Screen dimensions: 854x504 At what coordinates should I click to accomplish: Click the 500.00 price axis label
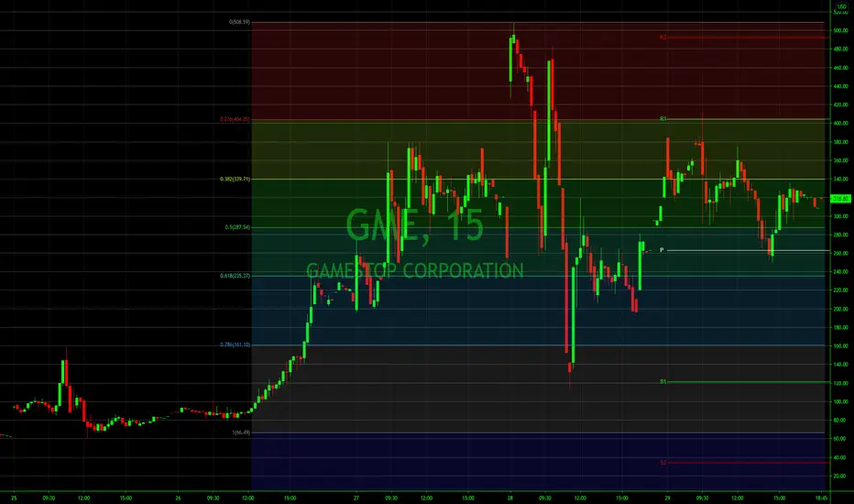(x=840, y=31)
